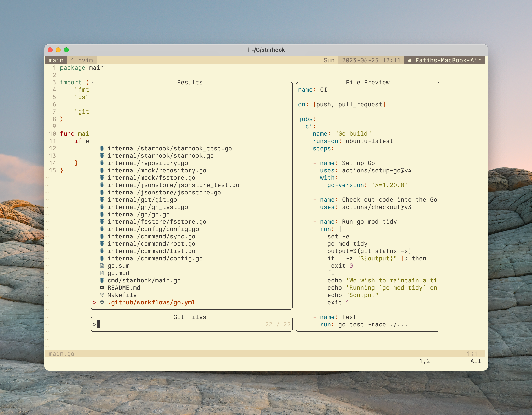
Task: Click the icon beside Makefile
Action: click(102, 295)
